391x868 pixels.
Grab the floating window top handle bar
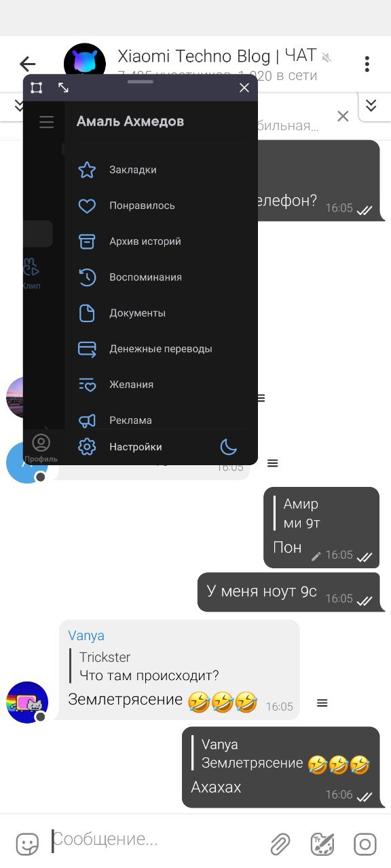[141, 81]
